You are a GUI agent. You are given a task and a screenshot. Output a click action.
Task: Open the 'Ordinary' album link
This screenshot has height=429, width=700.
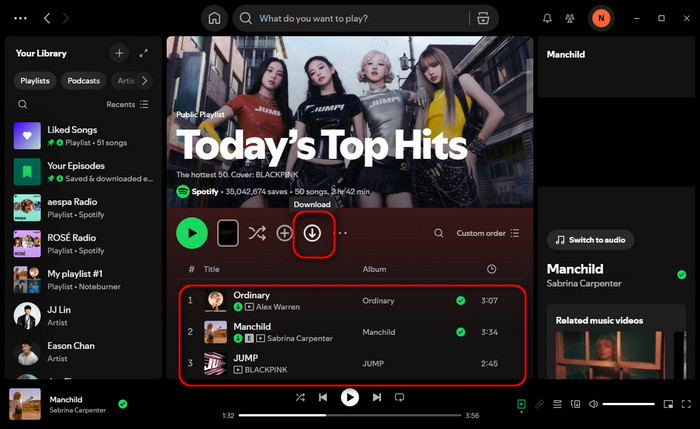click(378, 301)
